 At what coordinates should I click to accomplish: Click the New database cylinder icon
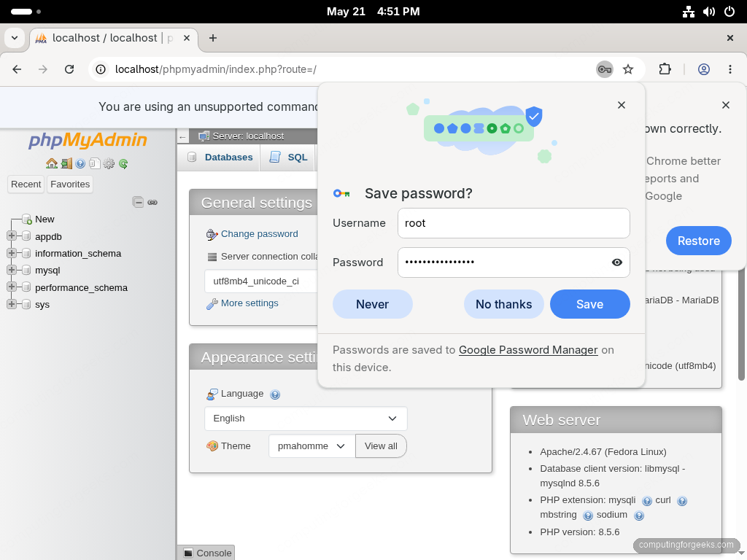tap(27, 219)
